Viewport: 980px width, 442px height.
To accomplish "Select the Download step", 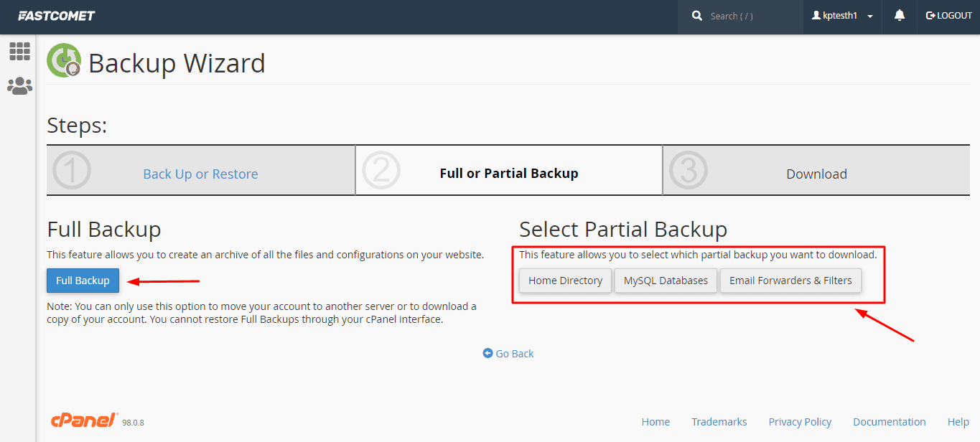I will tap(816, 174).
